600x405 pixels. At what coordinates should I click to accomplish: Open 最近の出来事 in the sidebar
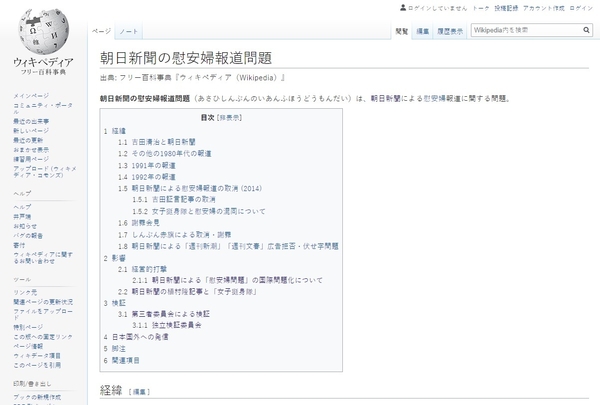pyautogui.click(x=31, y=121)
